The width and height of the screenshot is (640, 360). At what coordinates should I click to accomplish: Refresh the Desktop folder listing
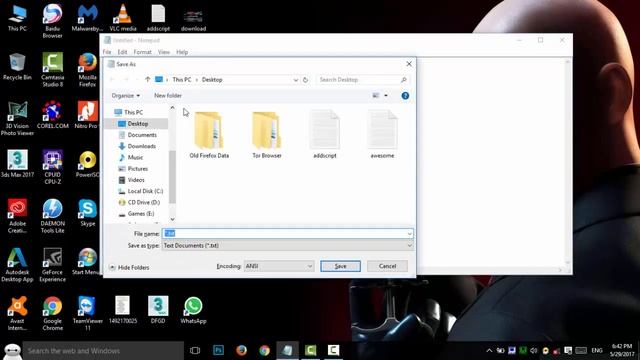point(305,80)
